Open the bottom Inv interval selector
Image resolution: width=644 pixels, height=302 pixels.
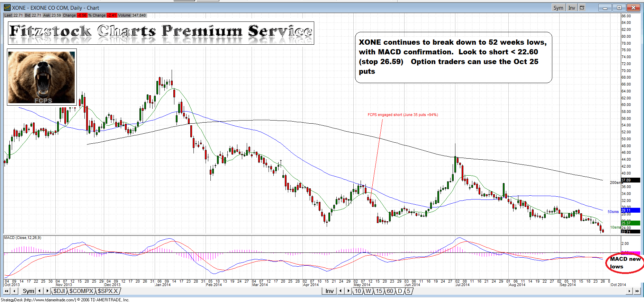tap(329, 291)
